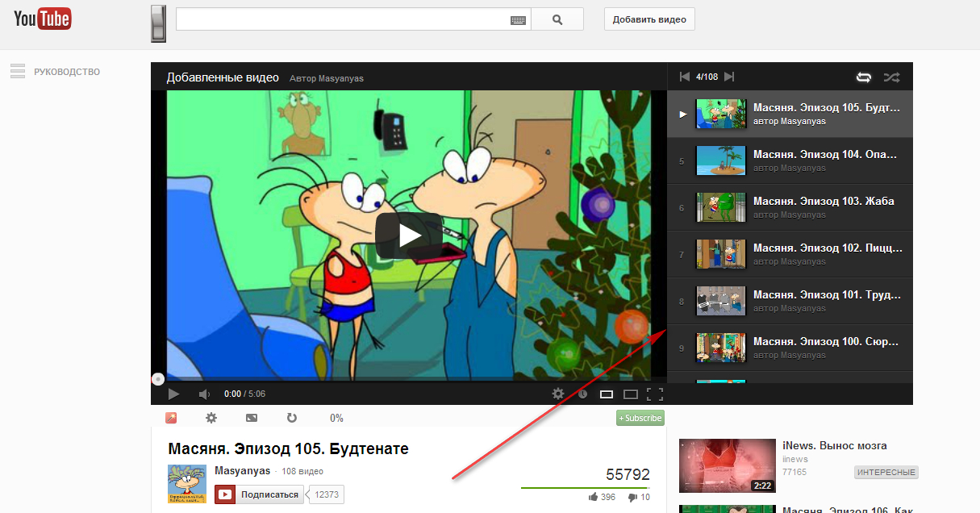Viewport: 980px width, 513px height.
Task: Open the РУКОВОДСТВО guide label
Action: tap(67, 72)
